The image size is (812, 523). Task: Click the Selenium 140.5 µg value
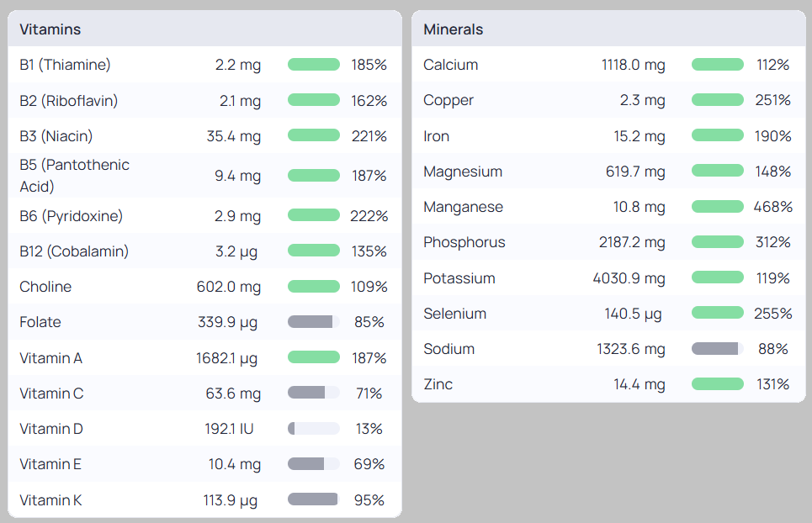633,314
